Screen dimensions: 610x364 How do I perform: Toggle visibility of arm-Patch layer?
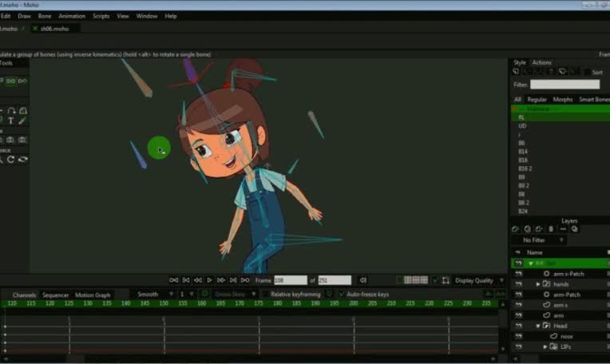pos(518,295)
